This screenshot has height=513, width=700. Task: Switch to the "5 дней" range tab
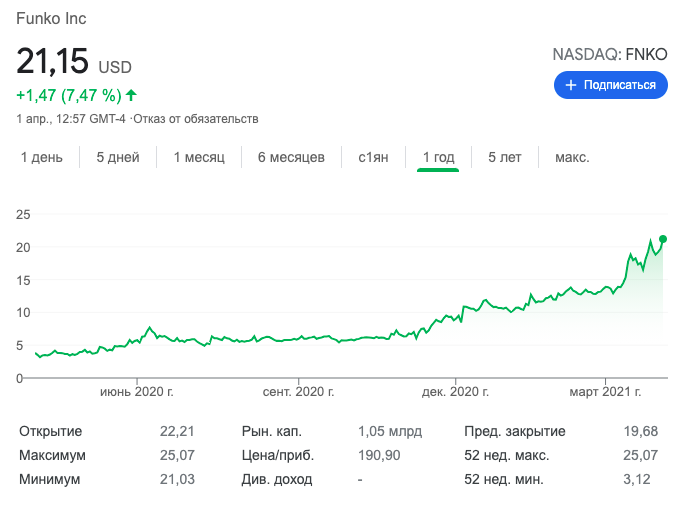tap(118, 158)
